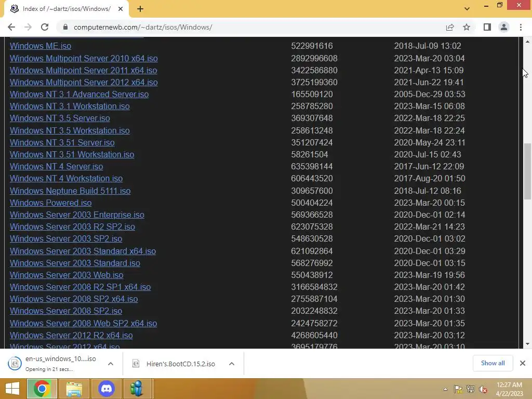The height and width of the screenshot is (399, 532).
Task: Open the Chrome profile menu
Action: [504, 27]
